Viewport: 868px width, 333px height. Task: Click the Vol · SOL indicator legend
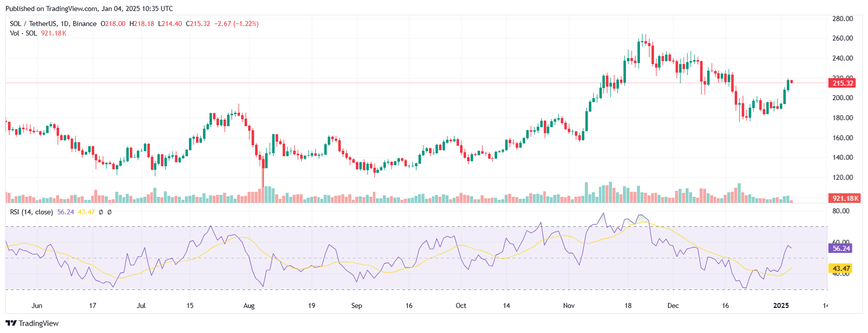point(24,33)
